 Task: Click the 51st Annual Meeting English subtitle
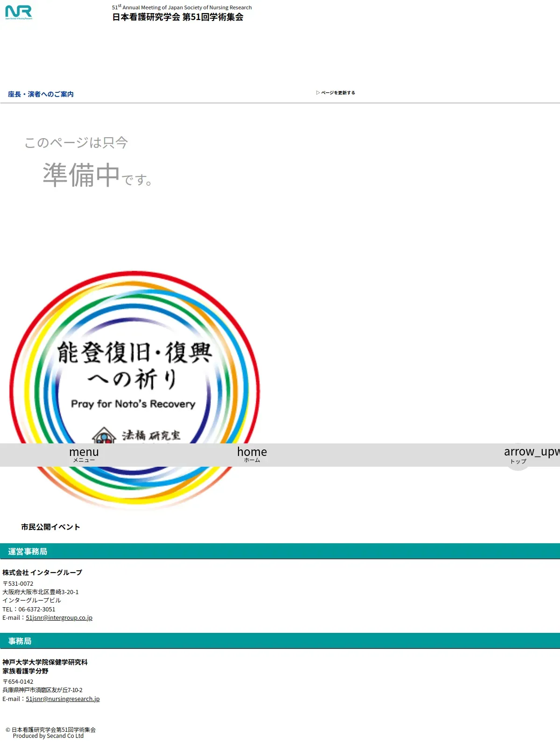(182, 7)
